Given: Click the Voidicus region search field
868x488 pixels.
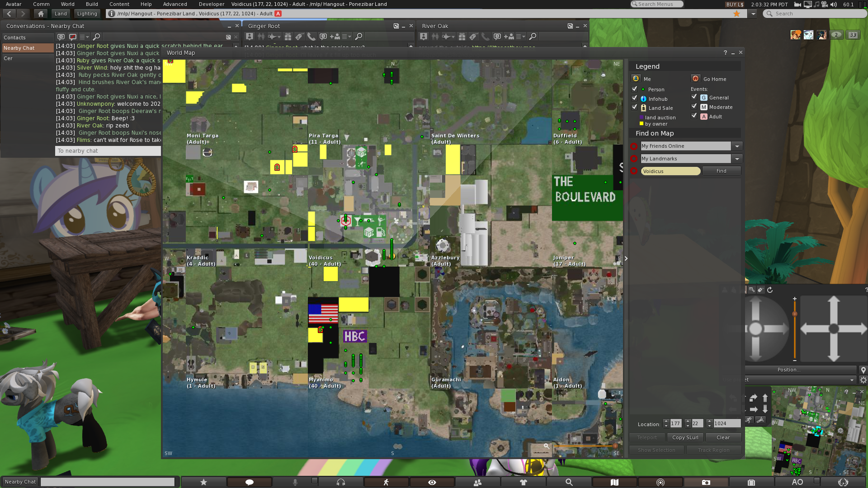Looking at the screenshot, I should [x=670, y=171].
